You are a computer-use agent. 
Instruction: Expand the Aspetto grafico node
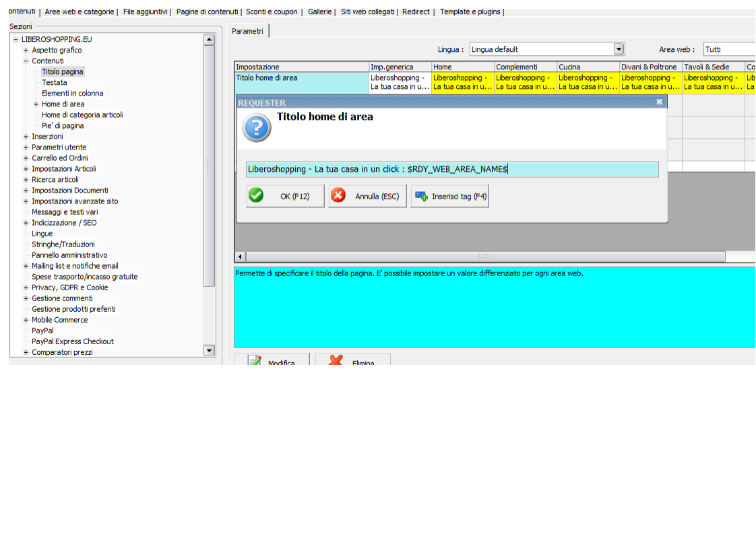click(26, 50)
